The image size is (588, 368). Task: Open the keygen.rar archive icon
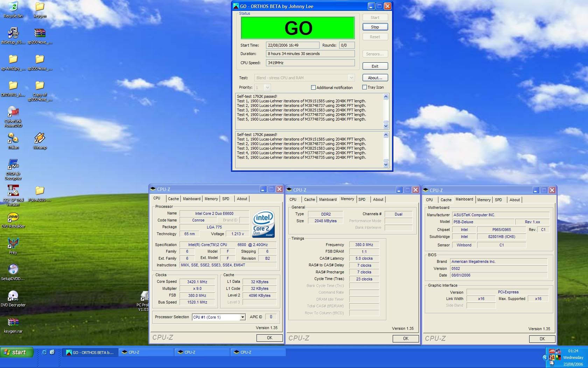click(x=13, y=323)
